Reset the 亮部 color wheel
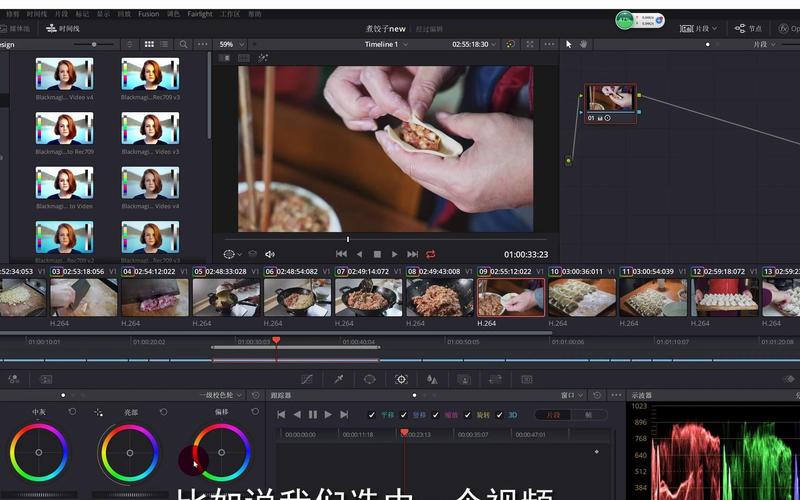The height and width of the screenshot is (500, 800). [163, 412]
